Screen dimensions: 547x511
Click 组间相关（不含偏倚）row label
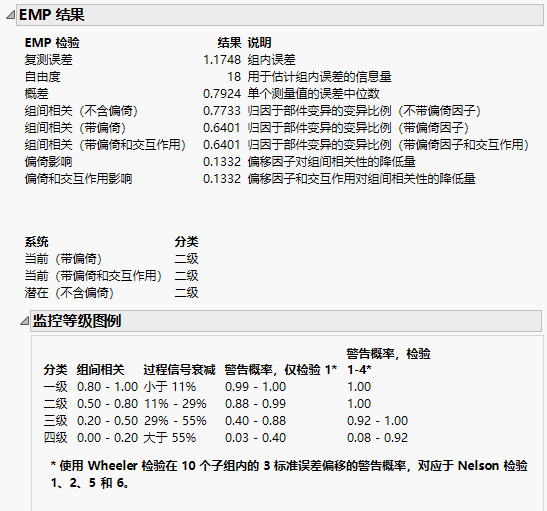click(81, 111)
